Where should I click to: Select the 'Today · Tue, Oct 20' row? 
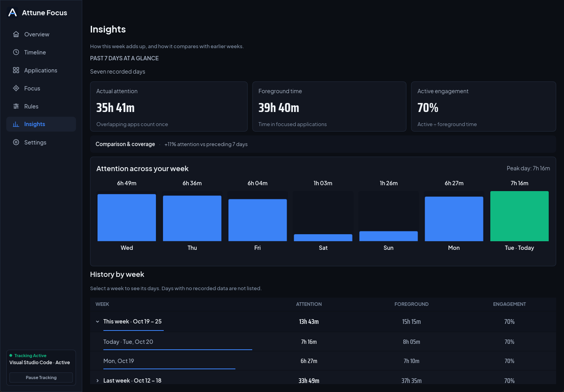323,342
